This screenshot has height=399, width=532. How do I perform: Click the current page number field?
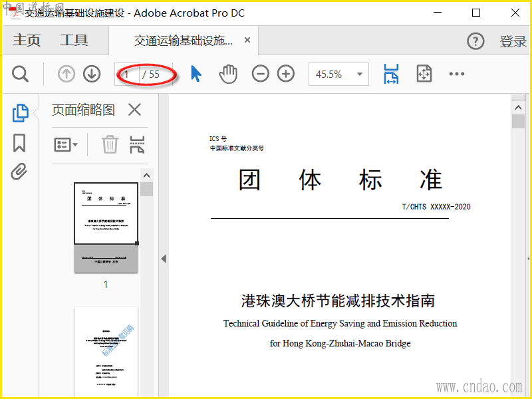tap(127, 74)
